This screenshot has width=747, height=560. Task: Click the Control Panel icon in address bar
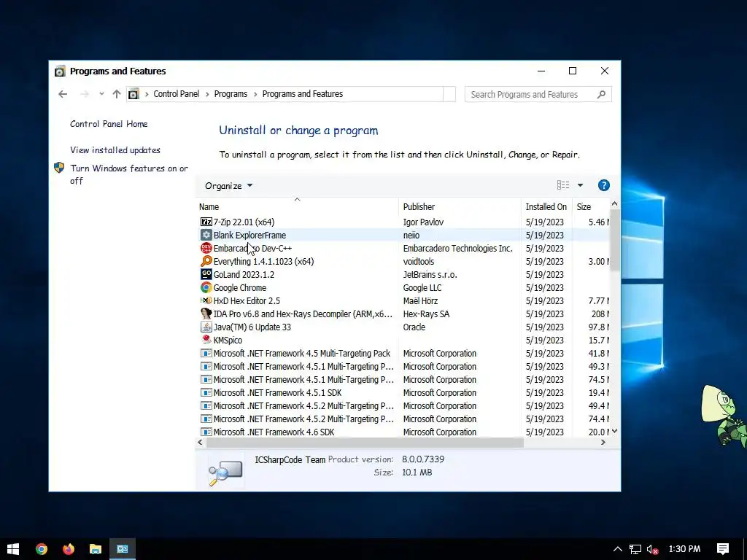pyautogui.click(x=134, y=94)
